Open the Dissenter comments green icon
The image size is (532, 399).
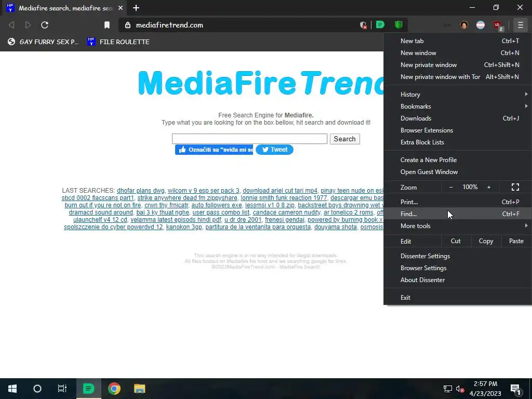(380, 25)
